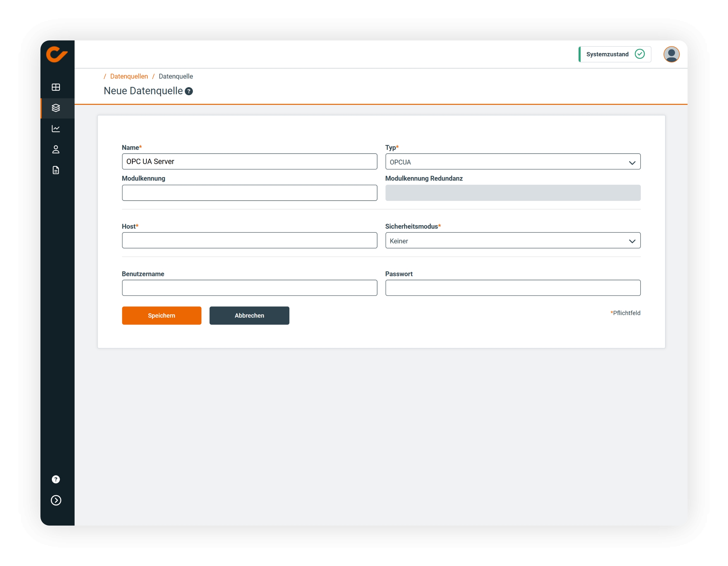Click help icon next to Neue Datenquelle
Viewport: 728px width, 566px height.
(x=189, y=91)
